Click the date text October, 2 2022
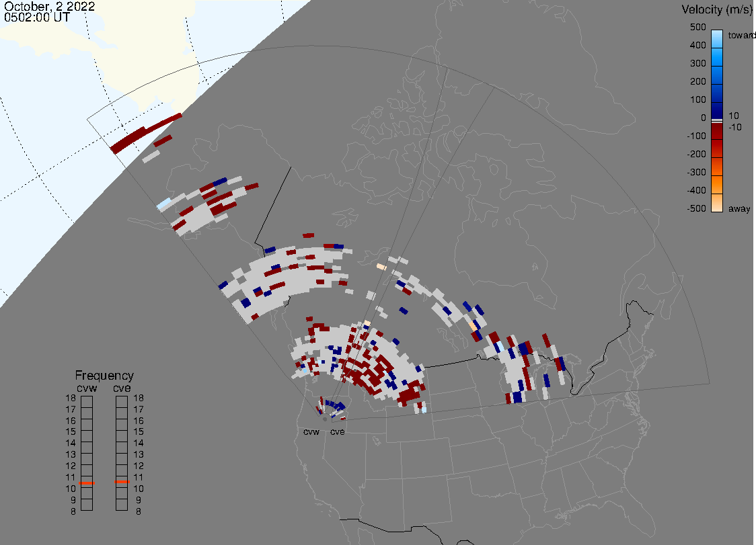The image size is (756, 545). (x=49, y=7)
